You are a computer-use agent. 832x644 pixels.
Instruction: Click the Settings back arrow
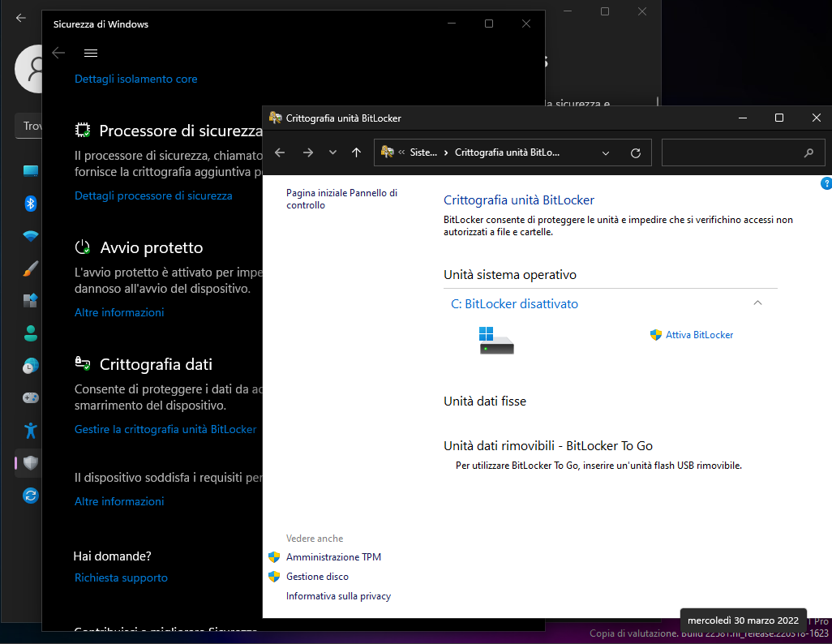click(21, 18)
